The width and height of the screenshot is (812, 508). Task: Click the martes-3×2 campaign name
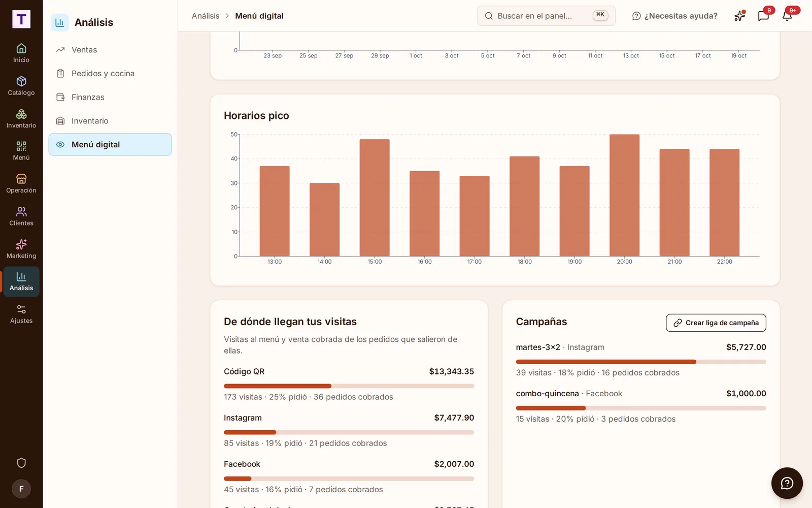pyautogui.click(x=538, y=347)
